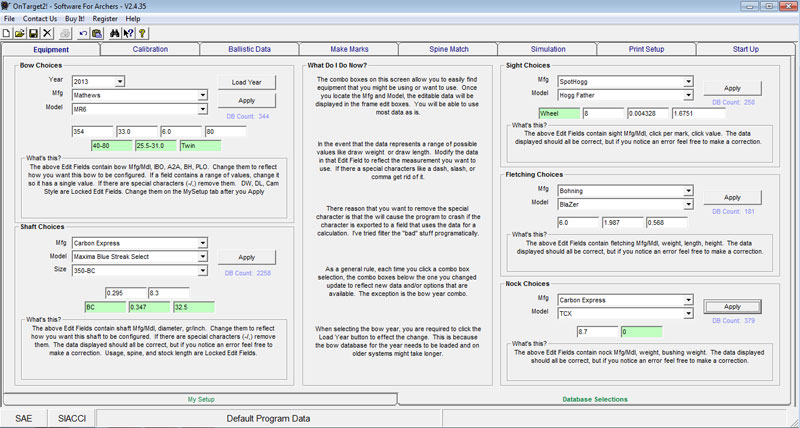Screen dimensions: 800x428
Task: Click the Open folder toolbar icon
Action: [19, 33]
